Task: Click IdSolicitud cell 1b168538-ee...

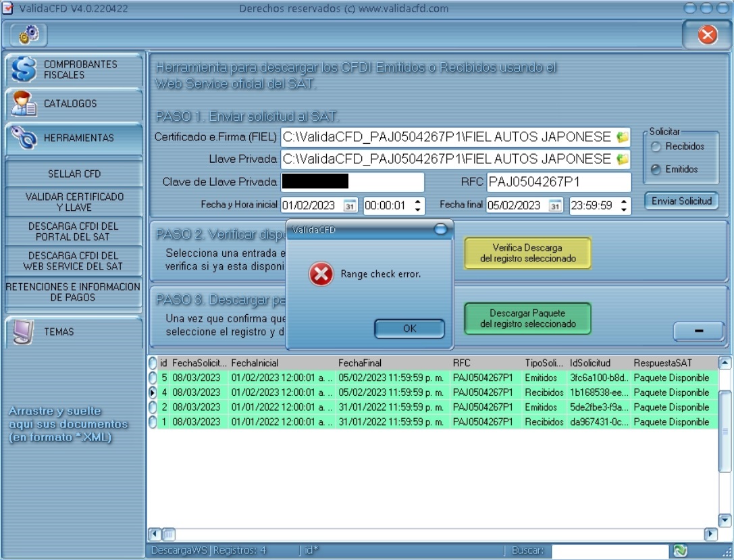Action: (x=600, y=392)
